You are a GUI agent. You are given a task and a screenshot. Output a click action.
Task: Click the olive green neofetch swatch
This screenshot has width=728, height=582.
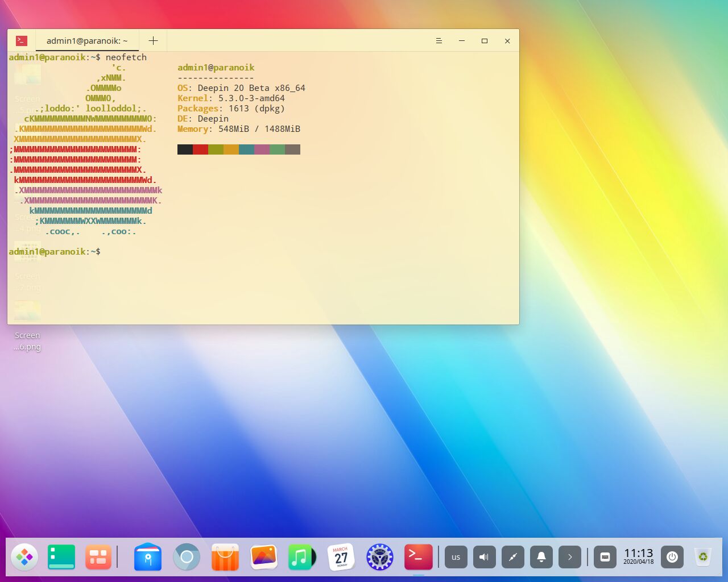216,149
